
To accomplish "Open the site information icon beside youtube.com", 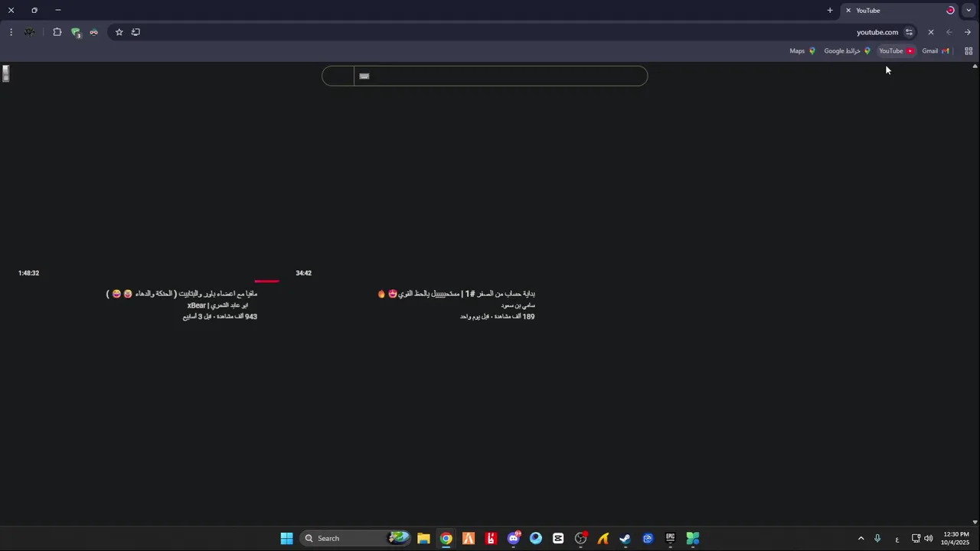I will [x=909, y=32].
